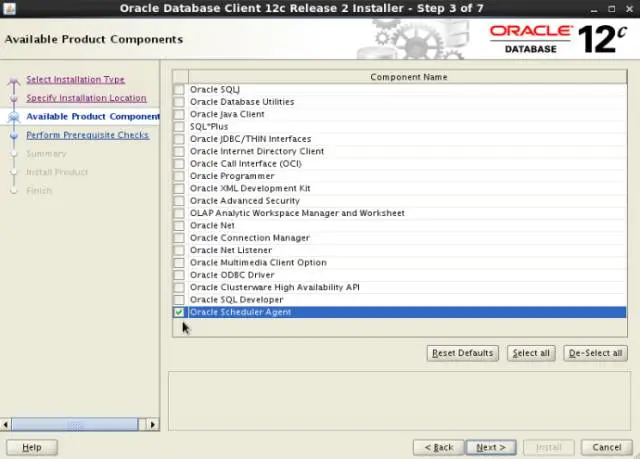
Task: Maximize the installer window
Action: (611, 9)
